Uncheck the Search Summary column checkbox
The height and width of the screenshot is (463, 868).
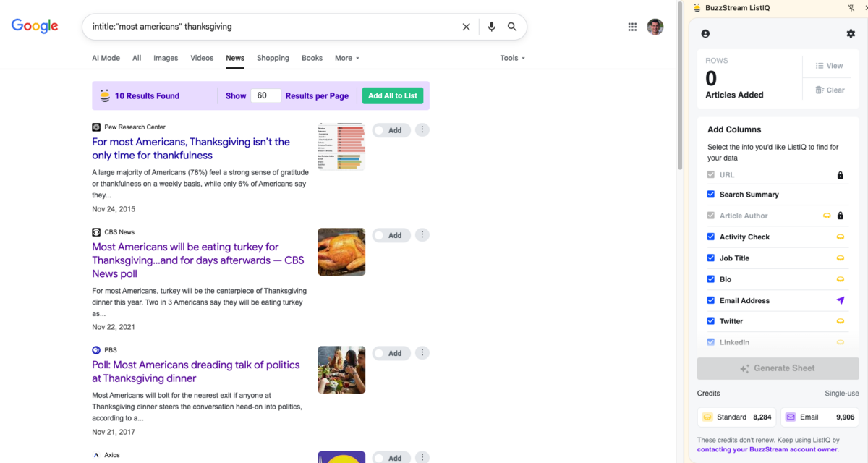click(x=711, y=195)
